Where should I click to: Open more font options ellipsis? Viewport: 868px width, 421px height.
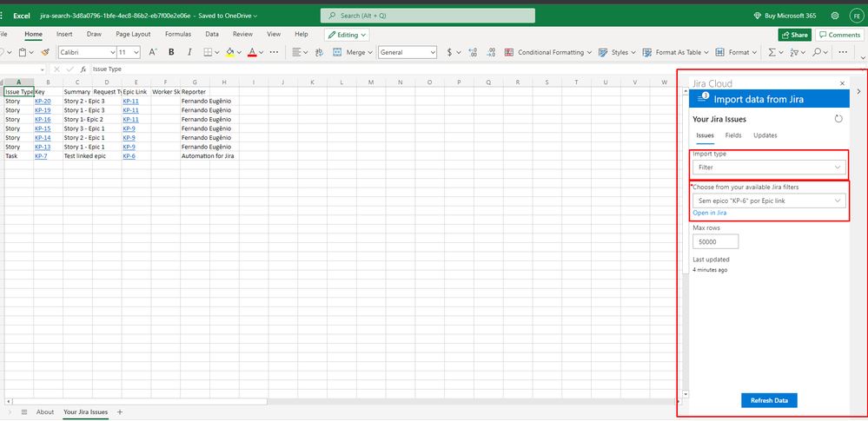(274, 52)
